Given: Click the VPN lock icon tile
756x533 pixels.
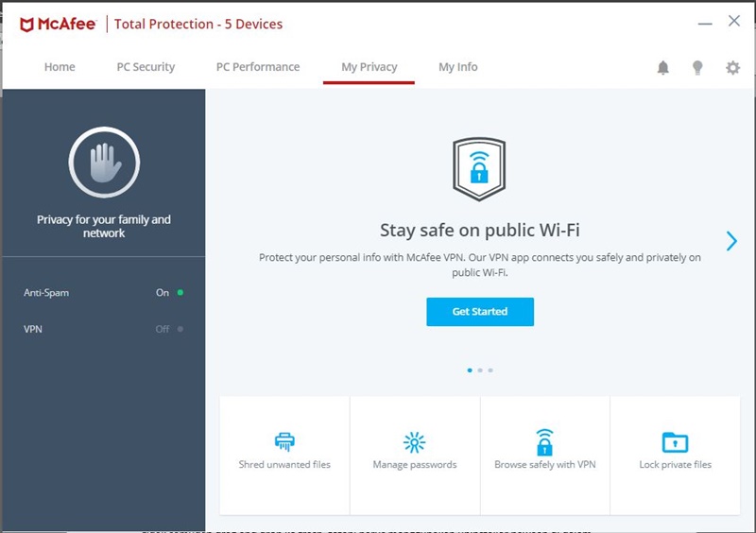Looking at the screenshot, I should point(545,442).
